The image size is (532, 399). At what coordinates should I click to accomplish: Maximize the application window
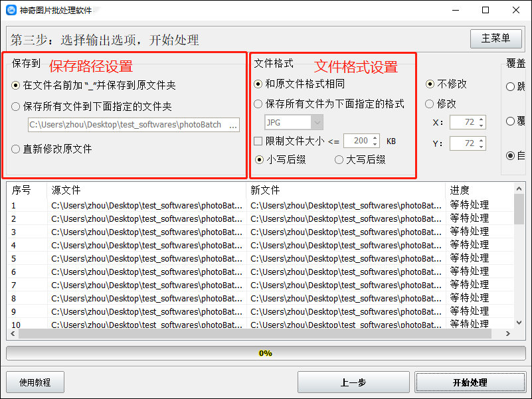coord(486,10)
